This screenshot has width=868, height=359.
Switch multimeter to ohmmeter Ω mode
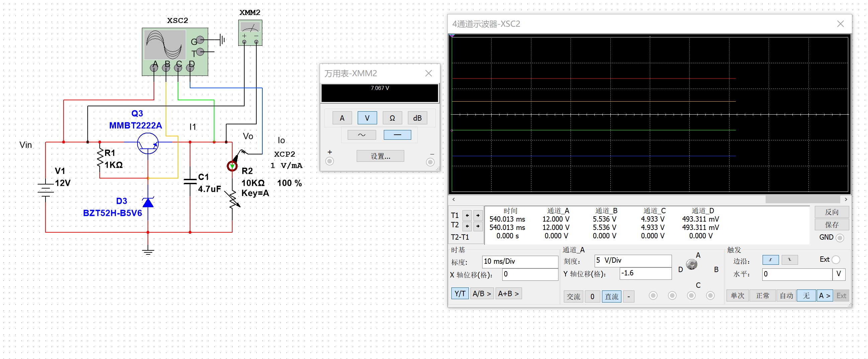pos(392,118)
